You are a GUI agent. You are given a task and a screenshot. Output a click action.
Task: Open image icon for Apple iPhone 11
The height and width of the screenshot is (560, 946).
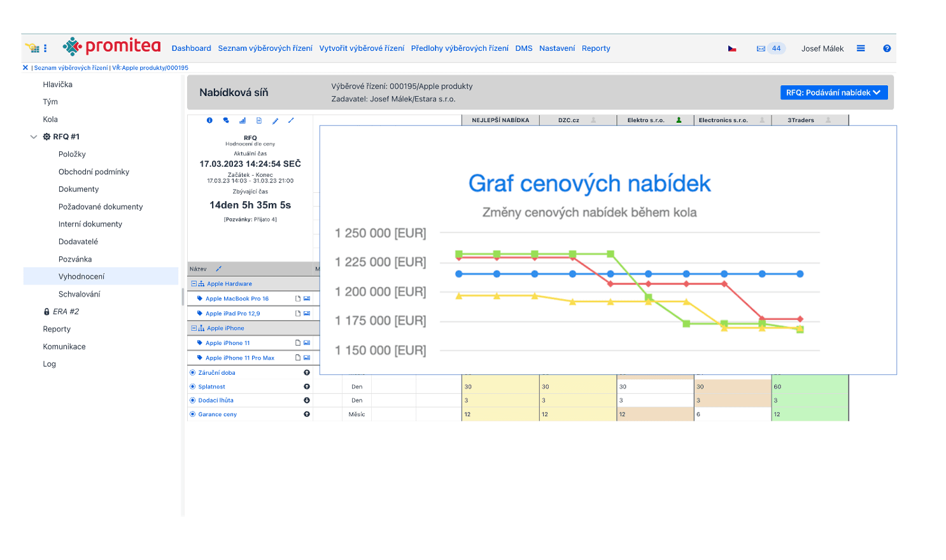(x=307, y=343)
